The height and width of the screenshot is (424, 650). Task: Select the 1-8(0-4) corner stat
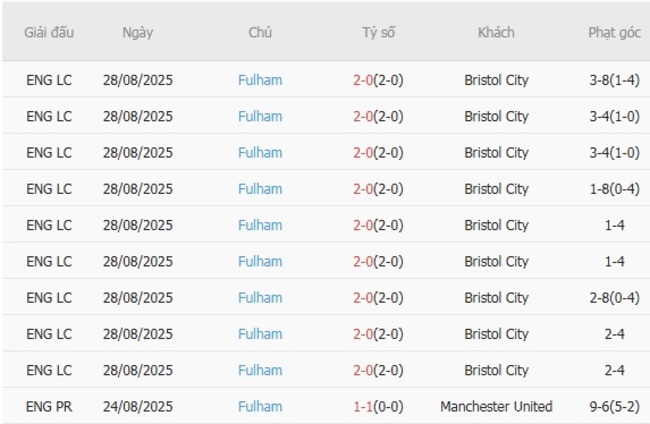614,189
